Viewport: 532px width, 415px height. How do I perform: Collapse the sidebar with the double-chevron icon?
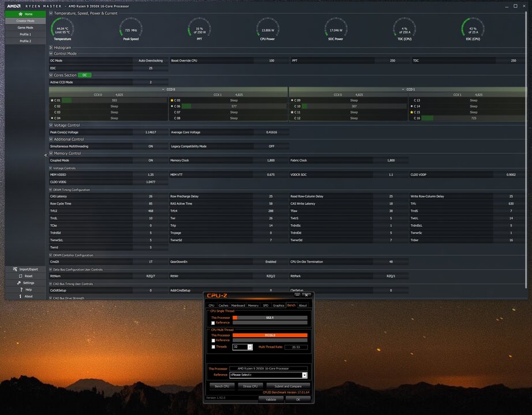pyautogui.click(x=46, y=155)
